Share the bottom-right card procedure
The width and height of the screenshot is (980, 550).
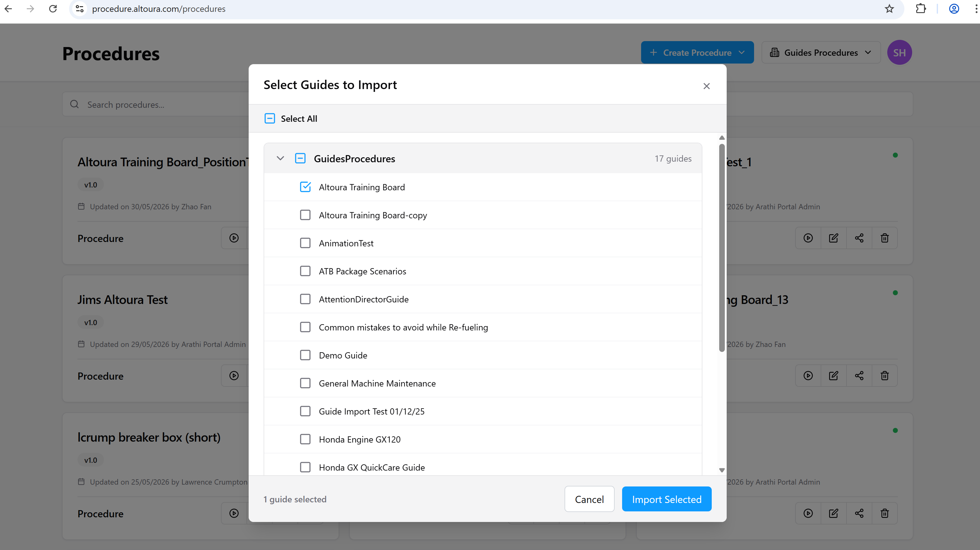click(x=859, y=514)
